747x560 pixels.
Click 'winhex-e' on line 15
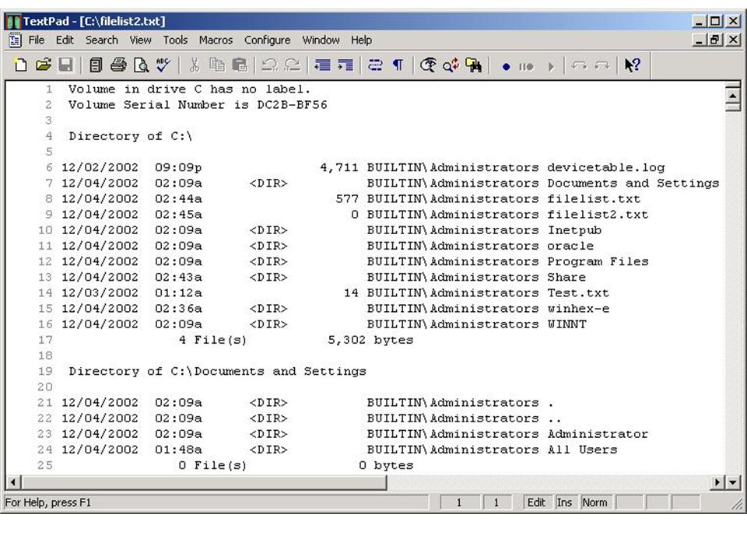tap(578, 309)
